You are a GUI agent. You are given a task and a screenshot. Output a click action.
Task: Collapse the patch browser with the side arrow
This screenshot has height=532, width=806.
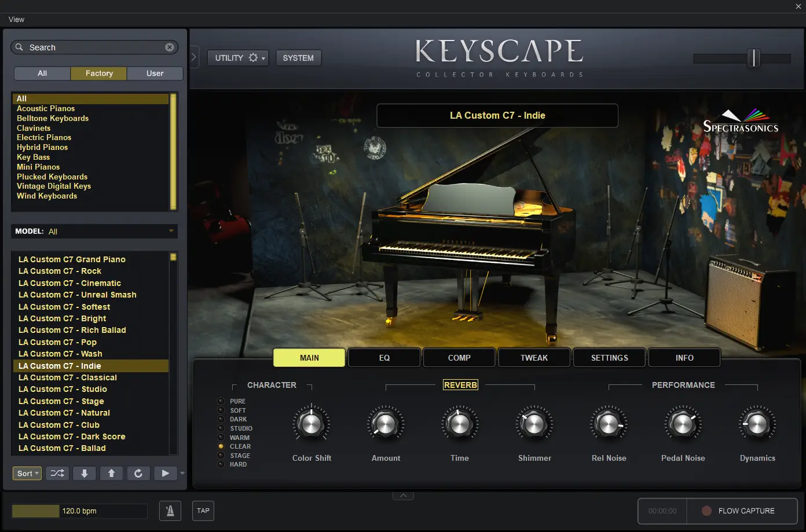(194, 57)
